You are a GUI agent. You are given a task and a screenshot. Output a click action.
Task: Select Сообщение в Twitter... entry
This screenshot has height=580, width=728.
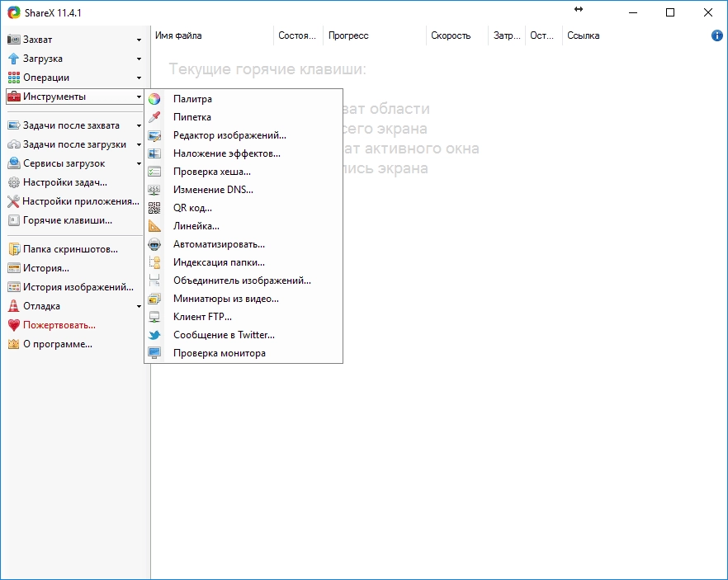point(243,335)
